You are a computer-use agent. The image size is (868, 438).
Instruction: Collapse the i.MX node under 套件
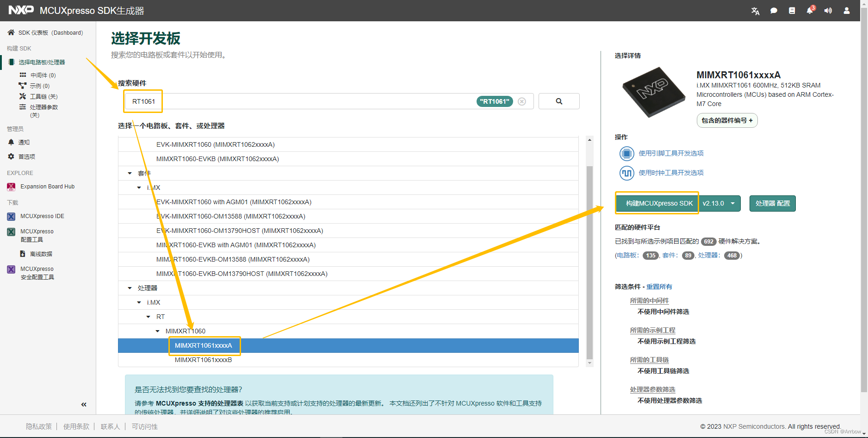[x=139, y=188]
